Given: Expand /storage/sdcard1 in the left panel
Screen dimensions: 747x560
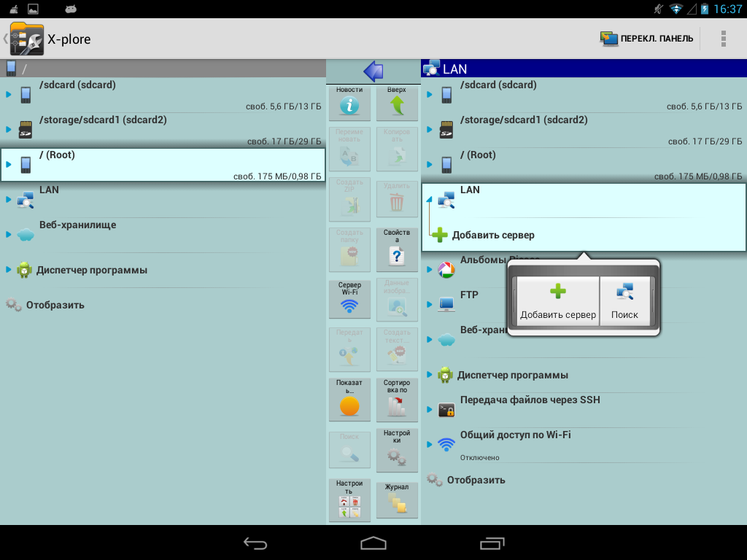Looking at the screenshot, I should tap(9, 129).
